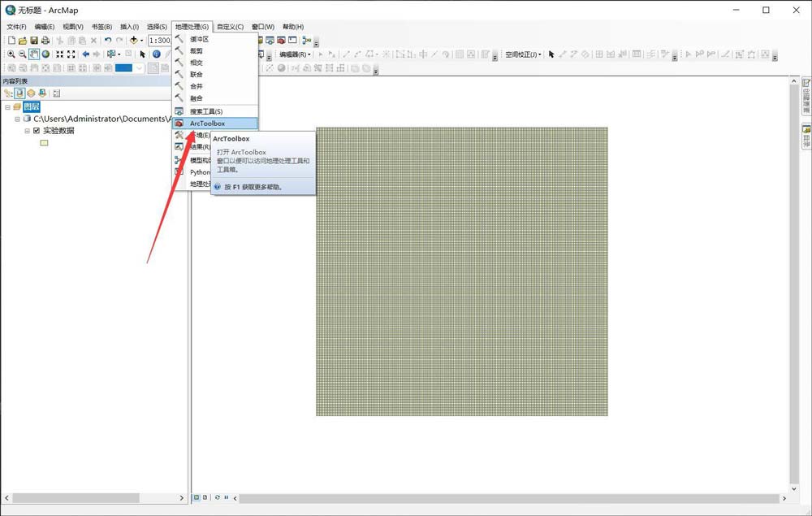The image size is (812, 516).
Task: Open Add Data dropdown arrow
Action: (x=141, y=41)
